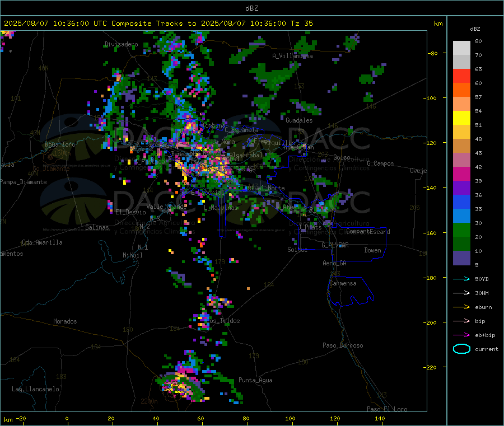Click the Bowen map label
This screenshot has width=504, height=426.
point(372,250)
